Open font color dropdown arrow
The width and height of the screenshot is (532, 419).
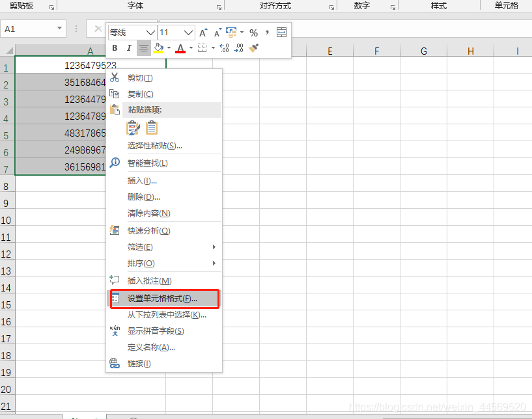tap(191, 48)
